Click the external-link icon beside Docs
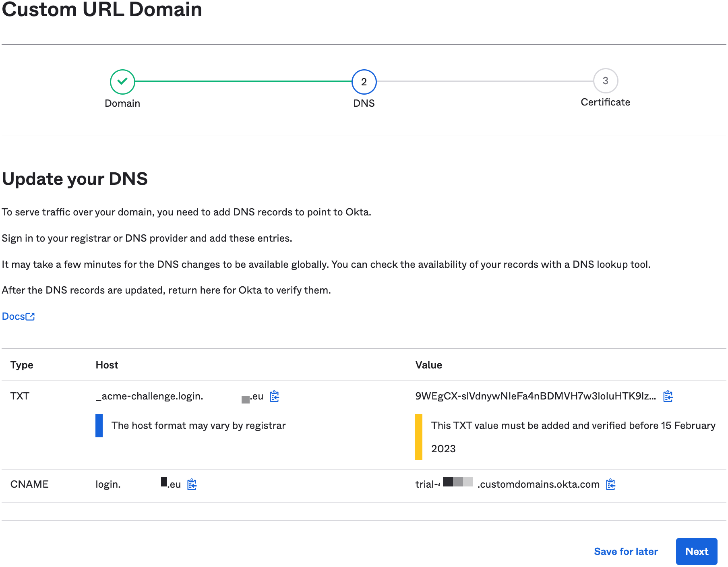 [x=30, y=317]
